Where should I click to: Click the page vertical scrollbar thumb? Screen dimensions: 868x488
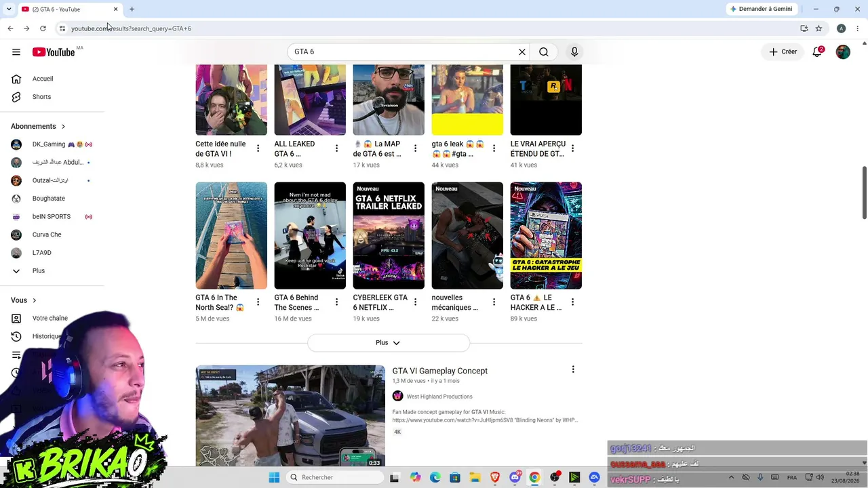pyautogui.click(x=865, y=193)
